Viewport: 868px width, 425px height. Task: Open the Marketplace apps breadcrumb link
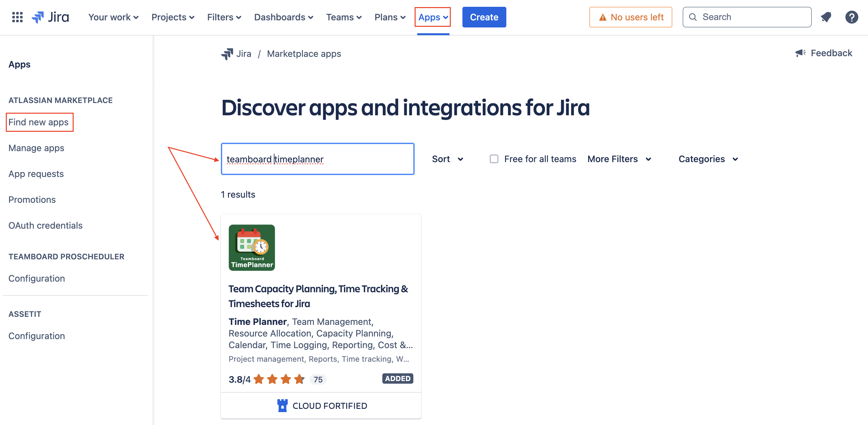point(304,54)
